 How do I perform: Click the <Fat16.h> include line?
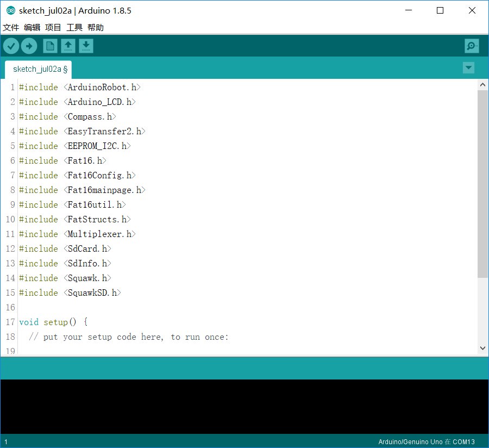tap(62, 161)
